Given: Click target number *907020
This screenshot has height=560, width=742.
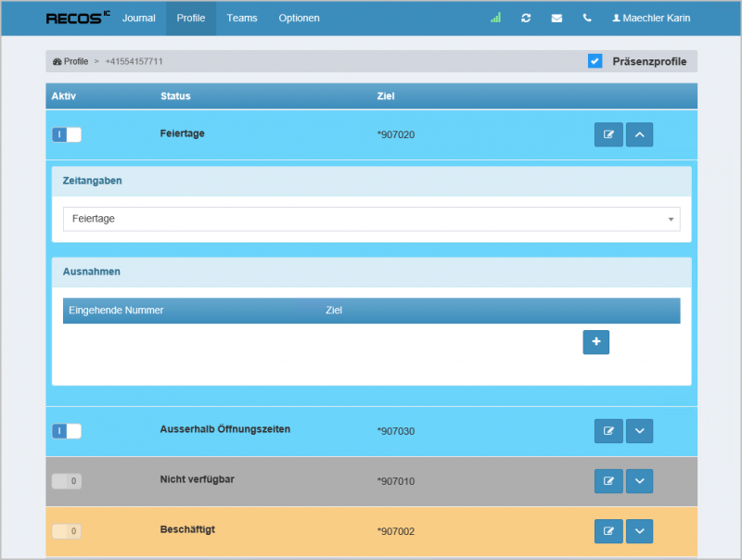Looking at the screenshot, I should [396, 134].
